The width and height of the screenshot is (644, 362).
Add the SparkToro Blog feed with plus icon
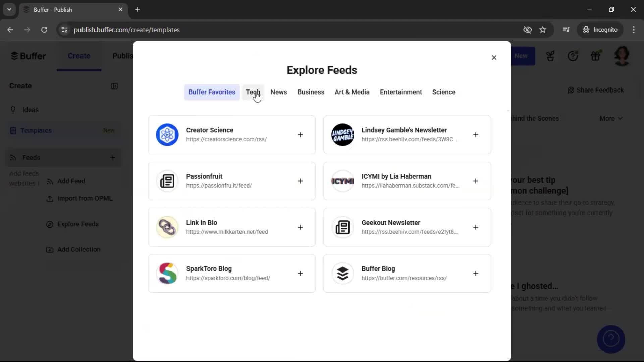click(x=300, y=273)
